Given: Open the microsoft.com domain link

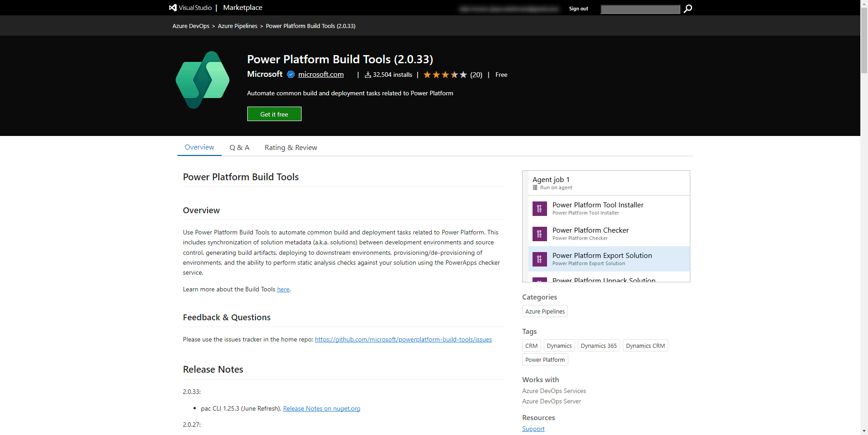Looking at the screenshot, I should tap(321, 75).
